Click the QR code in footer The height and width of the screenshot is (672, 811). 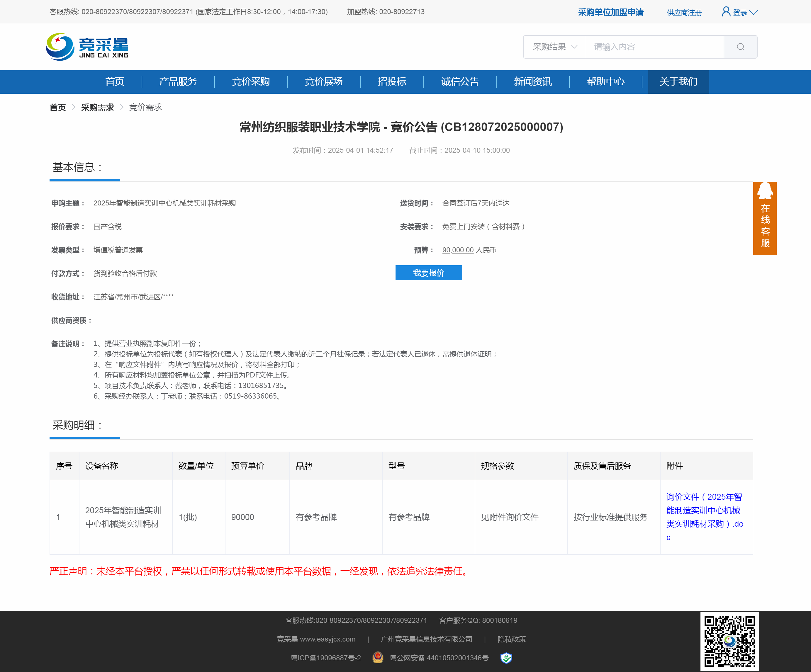pyautogui.click(x=729, y=641)
